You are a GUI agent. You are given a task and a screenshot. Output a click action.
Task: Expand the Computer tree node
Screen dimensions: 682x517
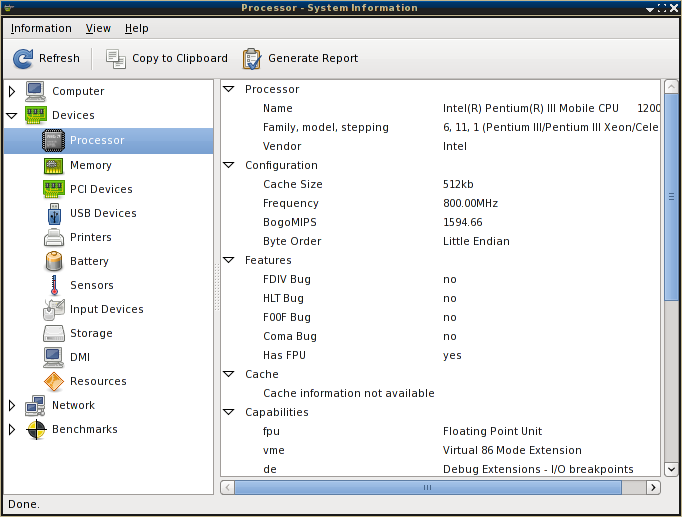12,91
